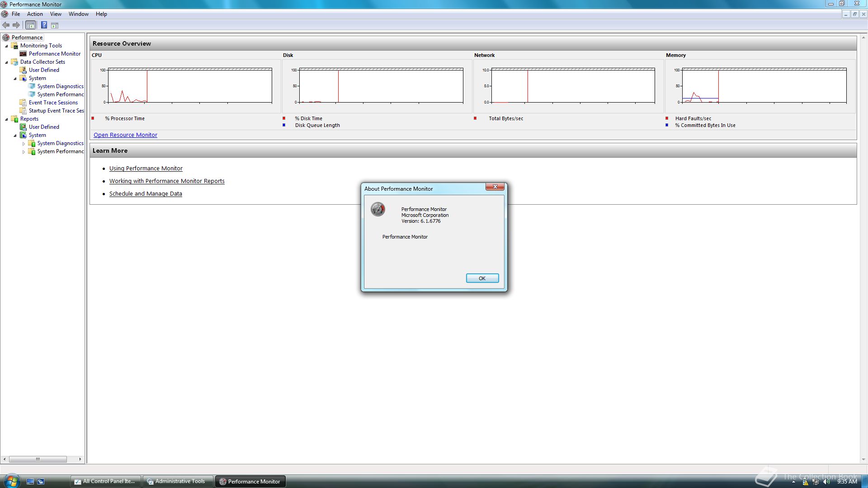Click the Monitoring Tools folder icon

click(x=14, y=46)
